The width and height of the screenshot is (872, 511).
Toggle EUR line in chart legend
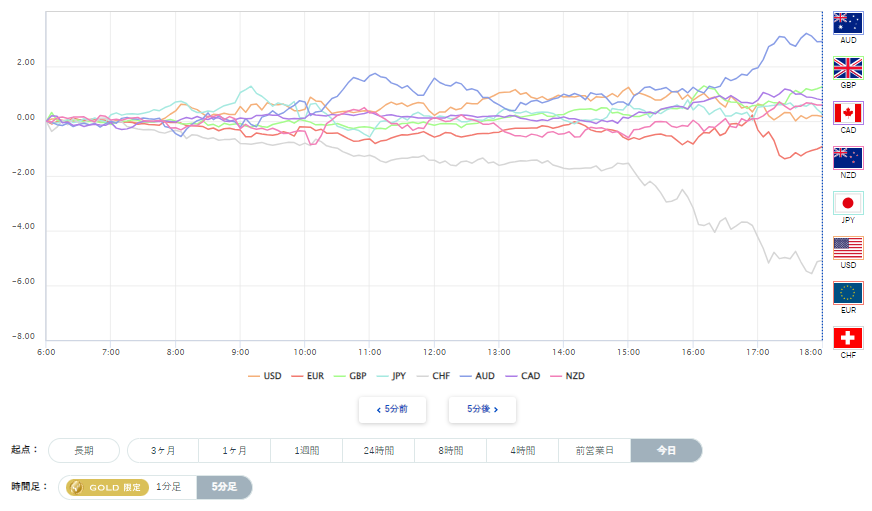click(x=308, y=376)
